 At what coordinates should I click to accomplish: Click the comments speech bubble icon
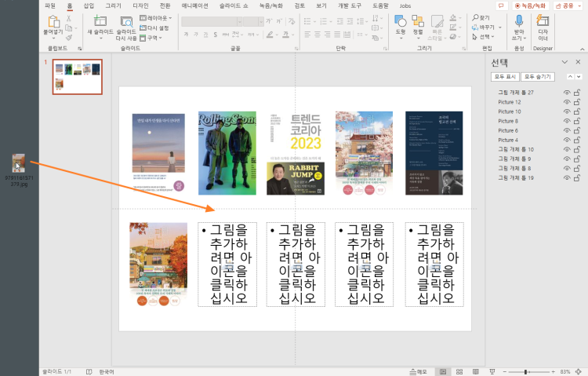[x=501, y=5]
